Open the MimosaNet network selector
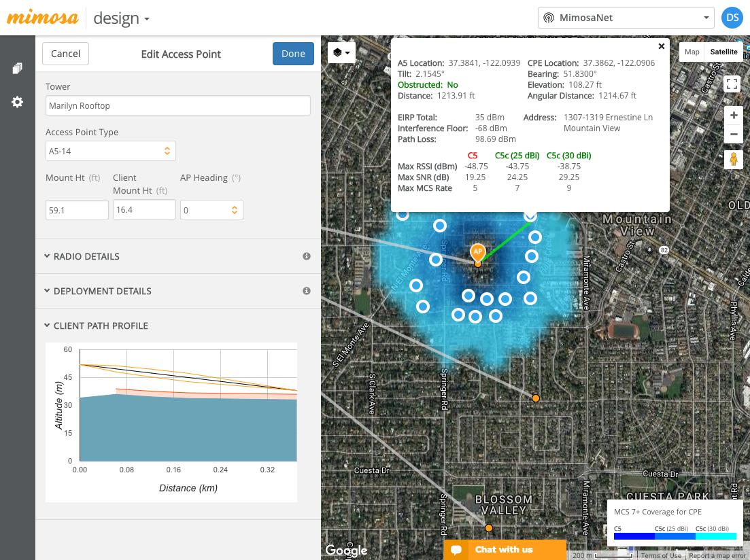 tap(626, 18)
